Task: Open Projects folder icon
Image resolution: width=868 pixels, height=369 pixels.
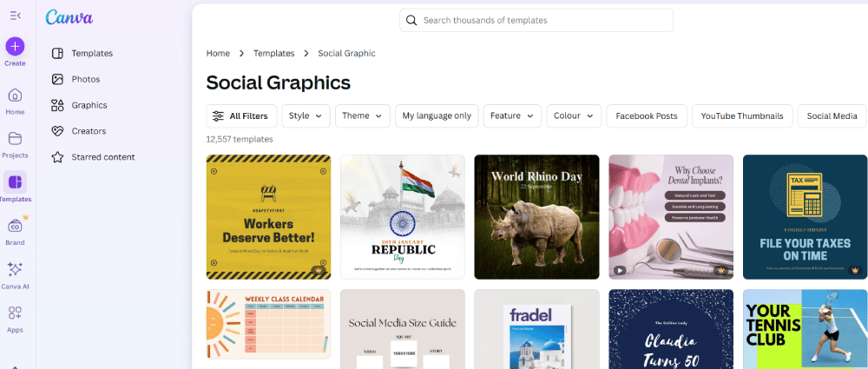Action: pos(15,139)
